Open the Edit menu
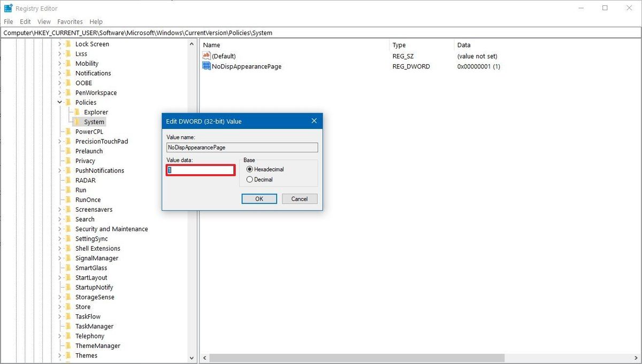 coord(25,21)
